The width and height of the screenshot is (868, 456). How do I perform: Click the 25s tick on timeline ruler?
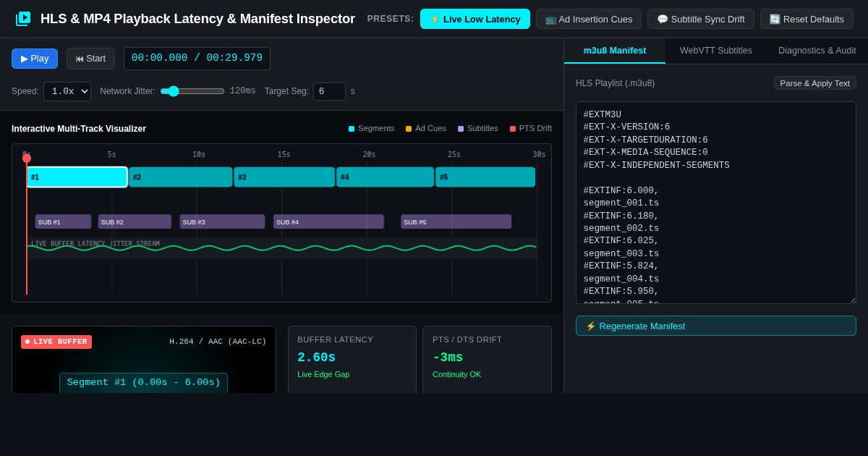pos(454,155)
